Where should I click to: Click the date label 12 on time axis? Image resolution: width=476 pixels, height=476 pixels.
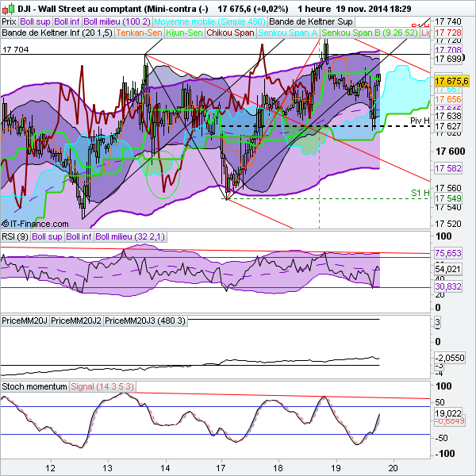[50, 468]
